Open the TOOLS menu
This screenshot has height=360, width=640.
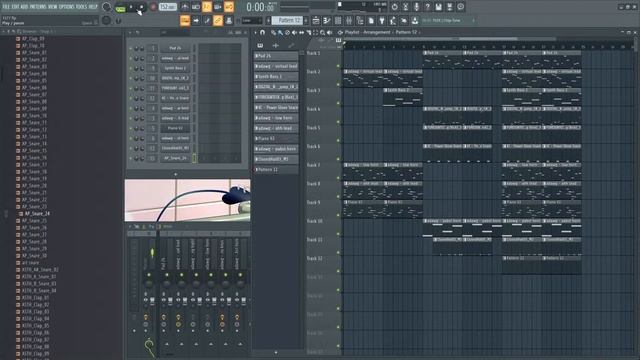tap(81, 7)
